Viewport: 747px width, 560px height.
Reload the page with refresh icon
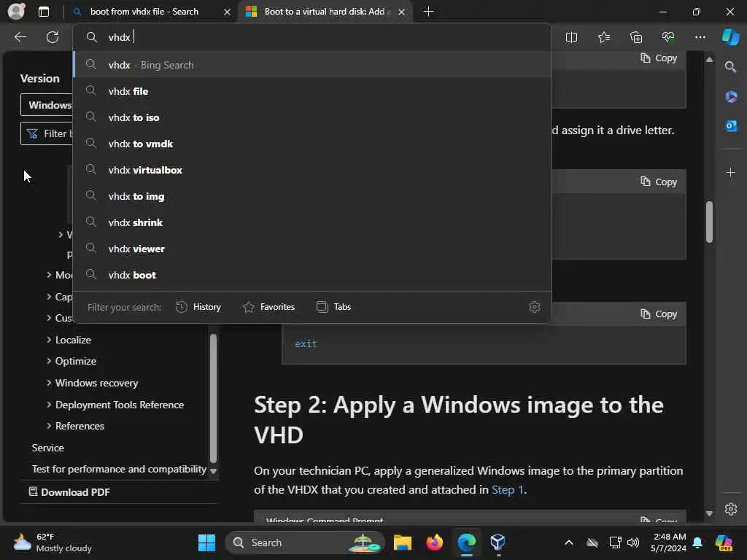click(53, 37)
